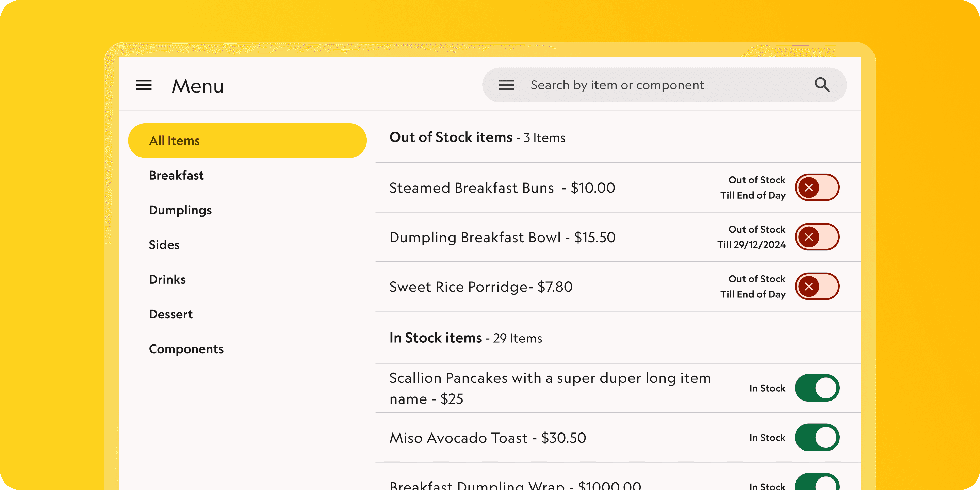Click the filter lines icon in search bar
Image resolution: width=980 pixels, height=490 pixels.
tap(506, 85)
